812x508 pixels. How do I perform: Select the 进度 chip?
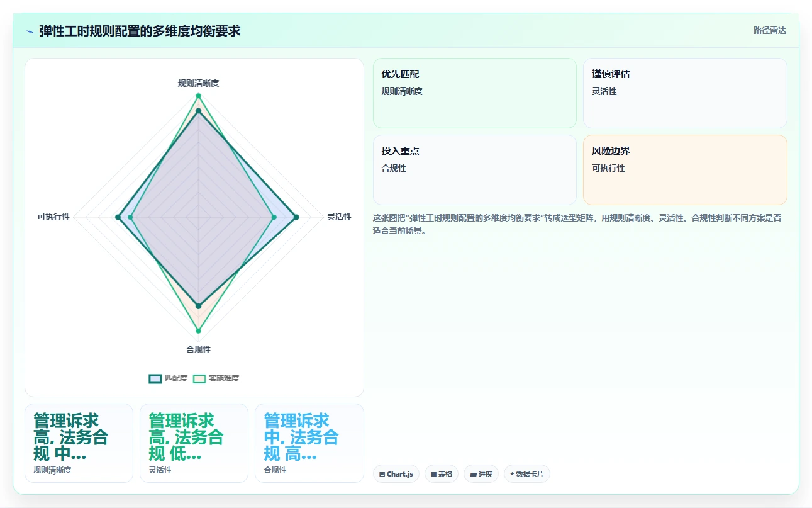(481, 474)
